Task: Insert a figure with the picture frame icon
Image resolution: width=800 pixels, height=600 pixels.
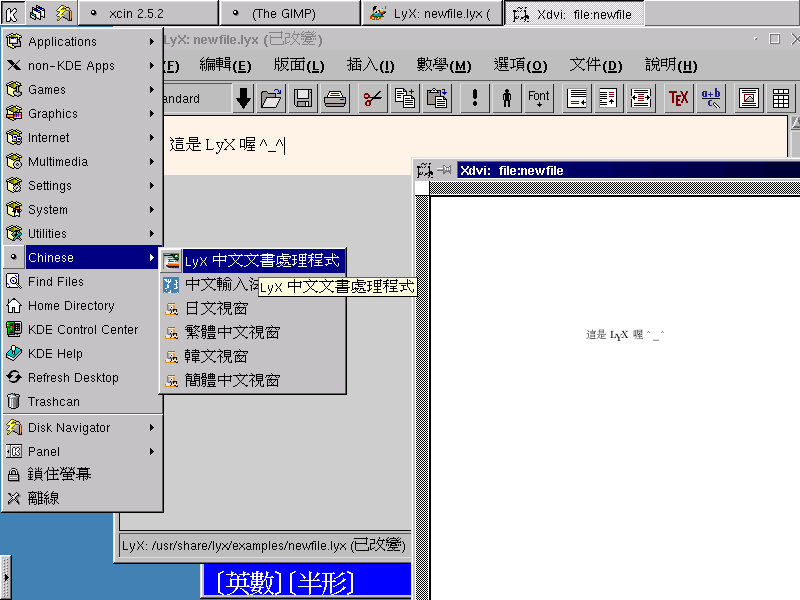Action: [748, 98]
